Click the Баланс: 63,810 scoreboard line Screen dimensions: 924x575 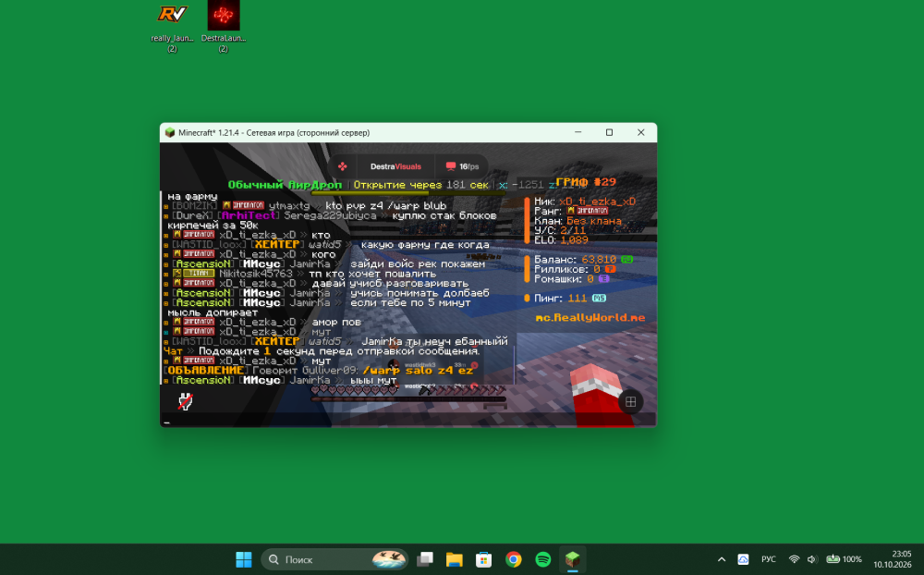583,260
